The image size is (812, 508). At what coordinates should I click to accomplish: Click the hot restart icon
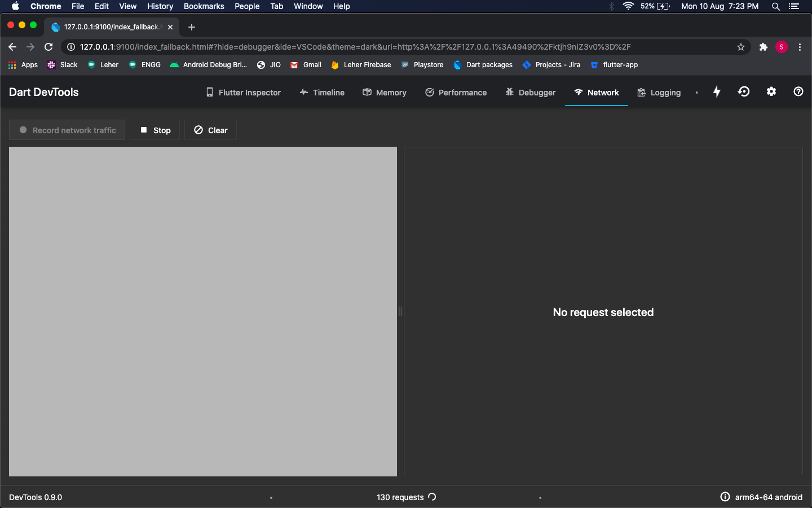coord(744,91)
